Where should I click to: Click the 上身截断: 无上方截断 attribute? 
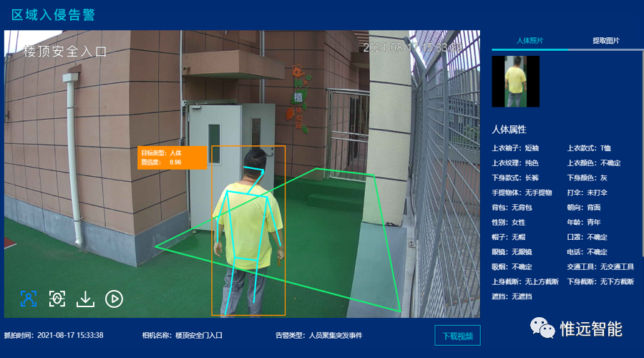(x=525, y=281)
